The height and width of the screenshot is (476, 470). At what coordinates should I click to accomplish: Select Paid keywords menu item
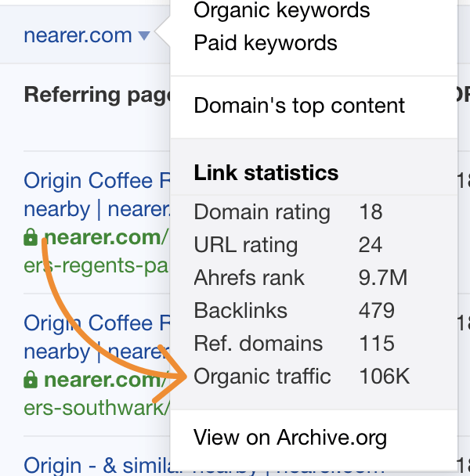coord(266,43)
